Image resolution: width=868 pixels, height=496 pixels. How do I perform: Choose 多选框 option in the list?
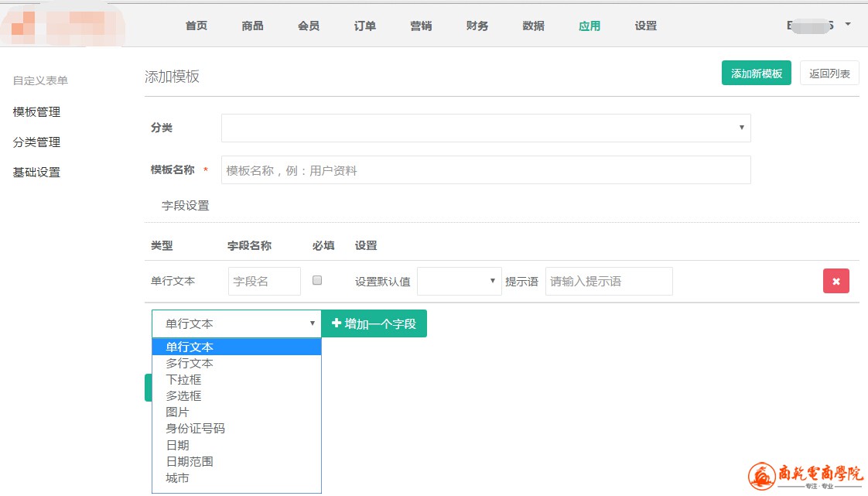pos(237,396)
